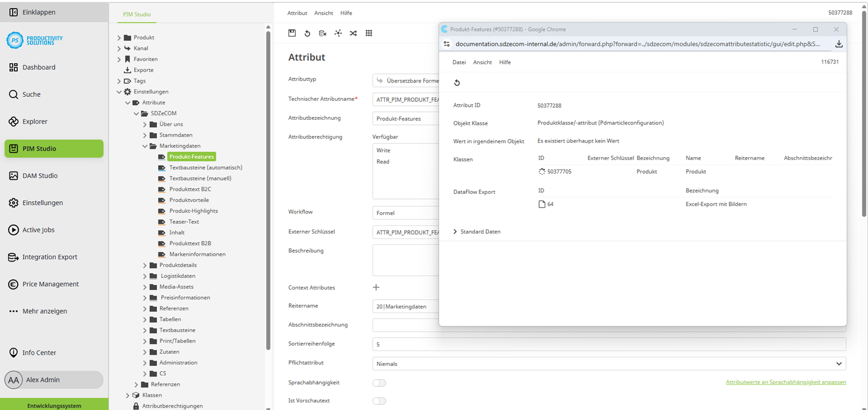Disable Sprachabhängigkeit toggle
Viewport: 868px width, 410px height.
(x=379, y=382)
